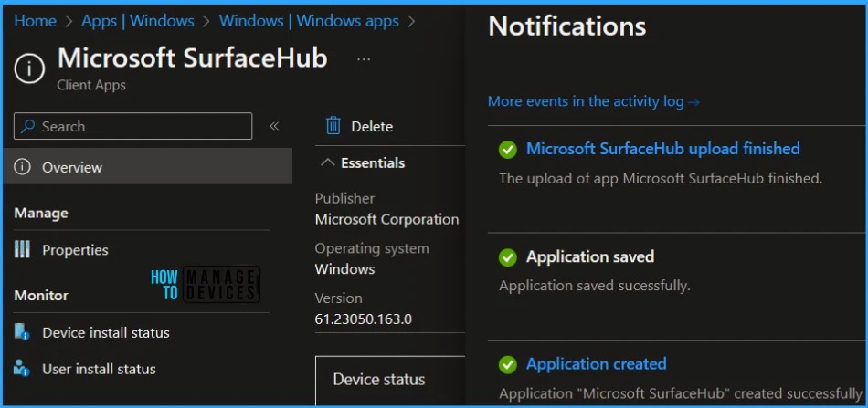This screenshot has width=868, height=408.
Task: Open Device install status
Action: pos(106,333)
